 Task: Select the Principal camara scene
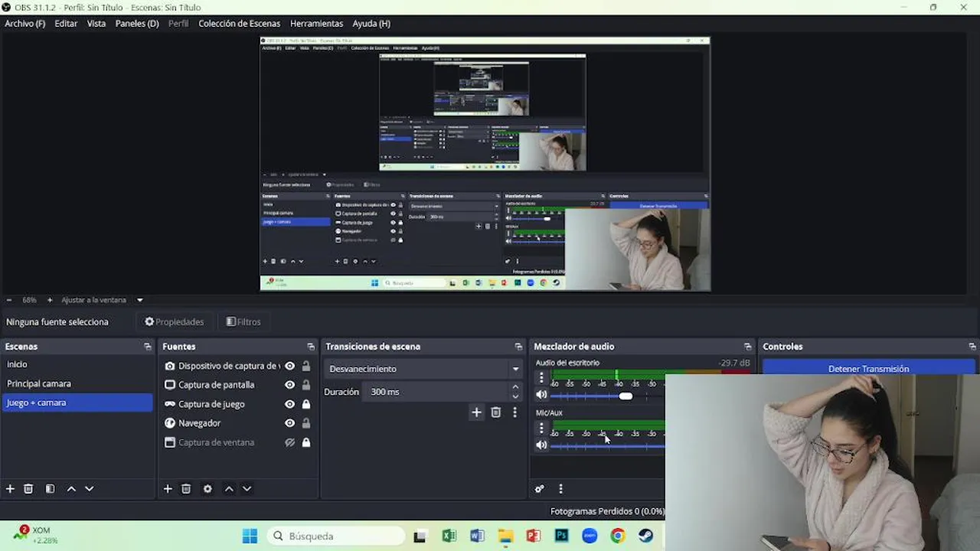point(77,383)
